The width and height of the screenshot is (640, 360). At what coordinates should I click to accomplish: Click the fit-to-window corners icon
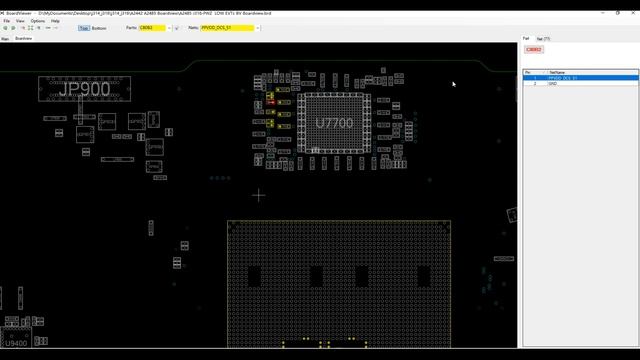31,28
